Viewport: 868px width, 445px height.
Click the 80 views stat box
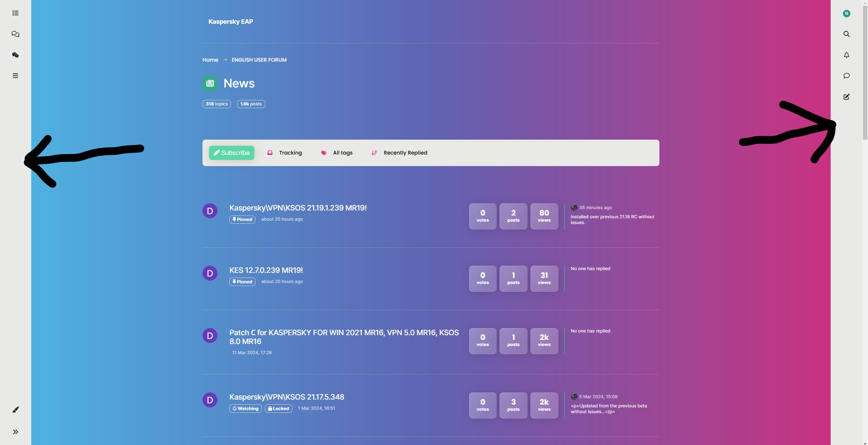coord(544,216)
